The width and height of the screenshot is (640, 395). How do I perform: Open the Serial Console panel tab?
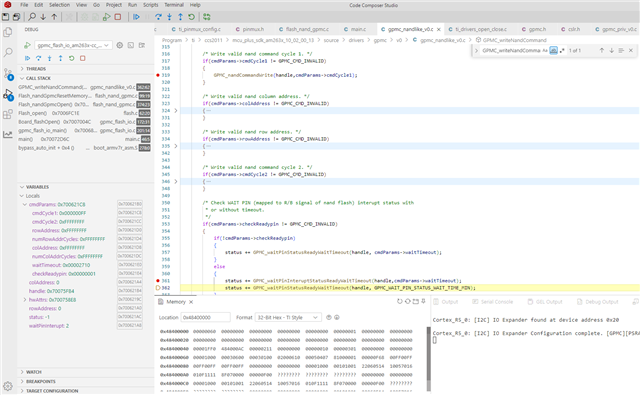493,302
